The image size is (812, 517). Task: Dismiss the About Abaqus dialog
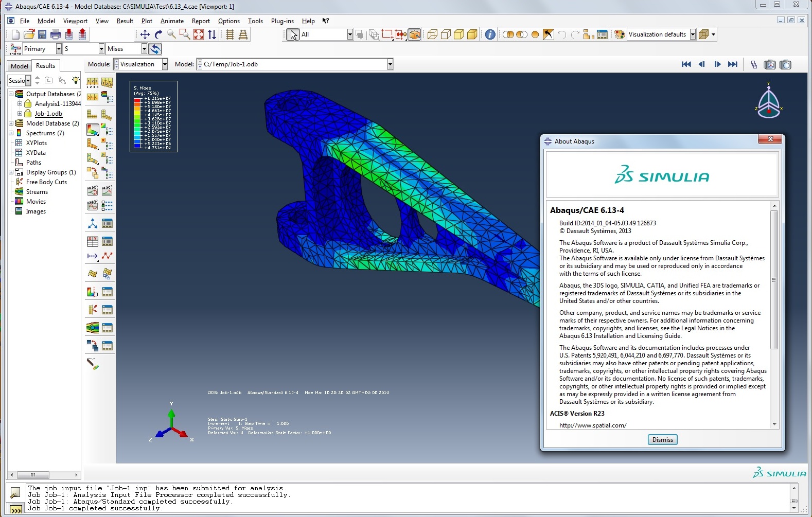662,440
